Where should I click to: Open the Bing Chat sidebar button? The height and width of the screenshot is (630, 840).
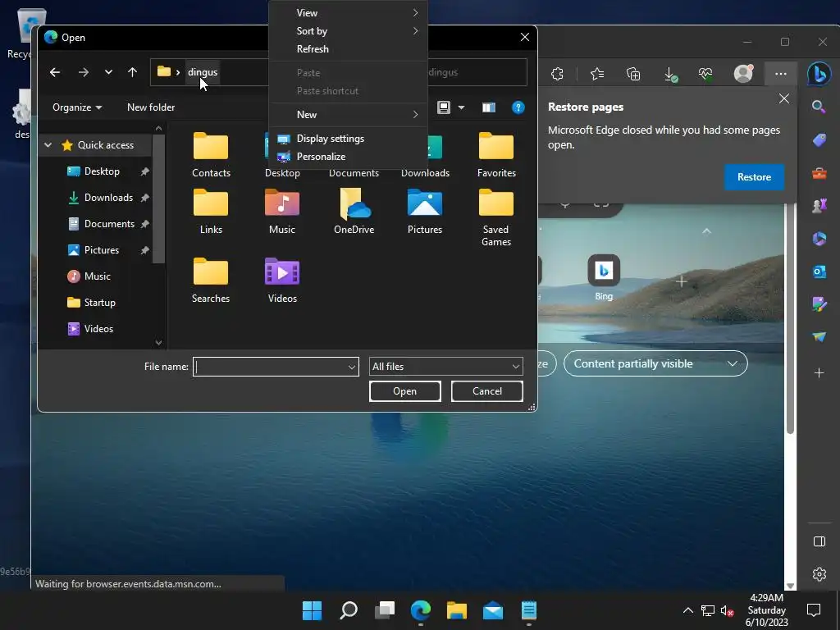coord(819,73)
